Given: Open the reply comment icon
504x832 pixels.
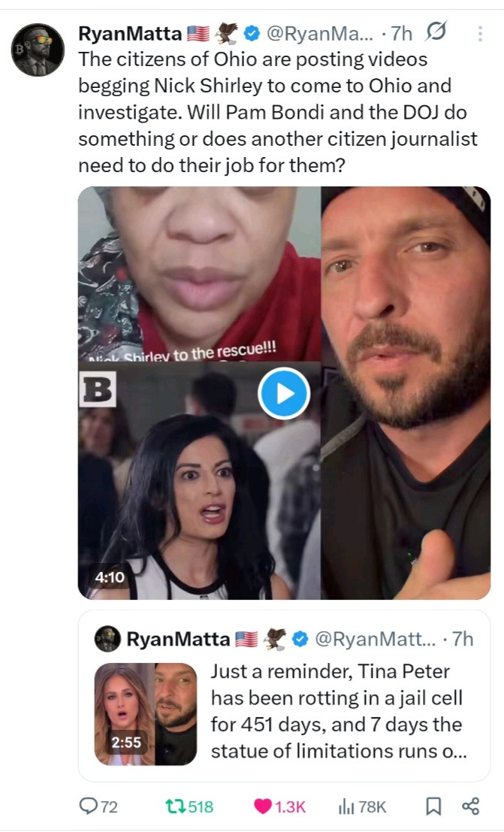Looking at the screenshot, I should click(x=89, y=806).
